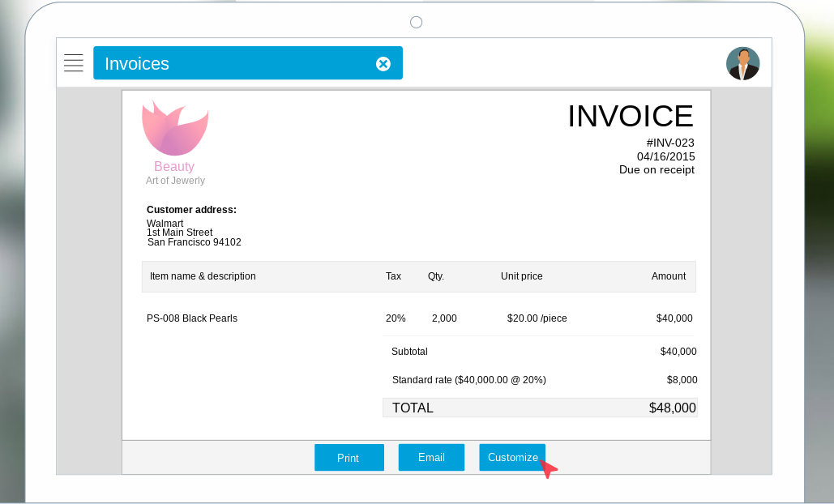Select the Due on receipt terms
Viewport: 834px width, 504px height.
[657, 169]
